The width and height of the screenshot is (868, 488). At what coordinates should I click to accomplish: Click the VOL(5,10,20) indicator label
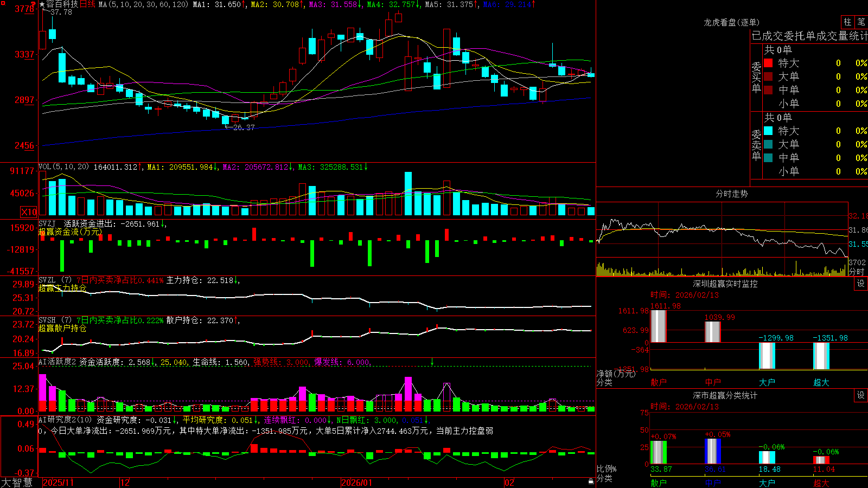(x=63, y=167)
